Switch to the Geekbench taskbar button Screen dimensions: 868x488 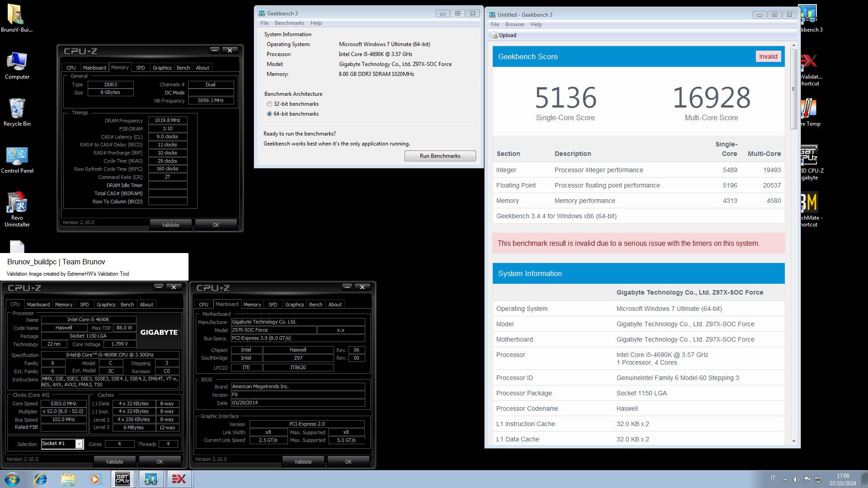[151, 479]
